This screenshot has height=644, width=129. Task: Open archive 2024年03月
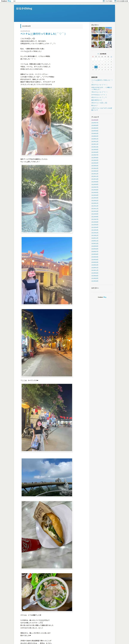95,134
